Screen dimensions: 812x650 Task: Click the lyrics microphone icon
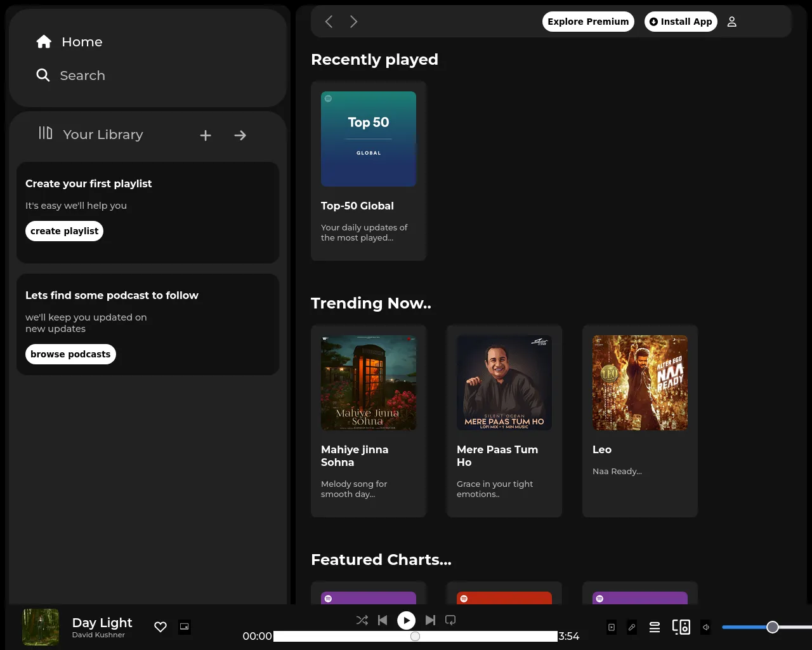point(632,627)
